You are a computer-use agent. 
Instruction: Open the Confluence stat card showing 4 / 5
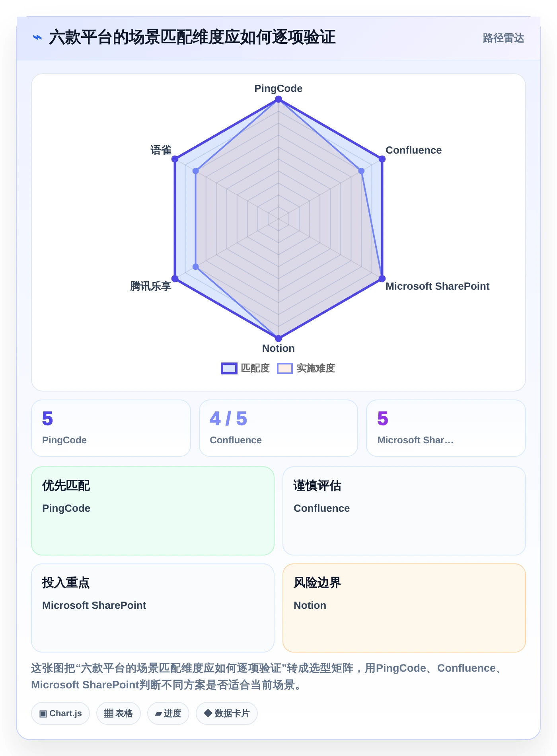click(x=278, y=428)
